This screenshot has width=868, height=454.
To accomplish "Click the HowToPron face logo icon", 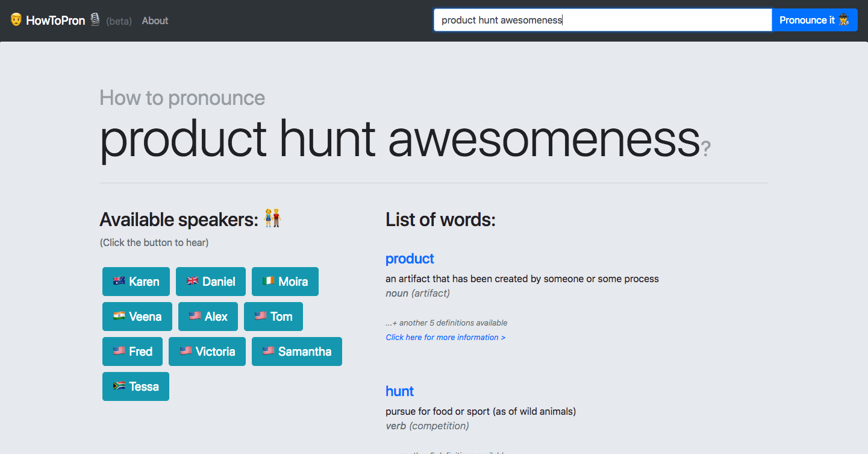I will click(x=16, y=20).
